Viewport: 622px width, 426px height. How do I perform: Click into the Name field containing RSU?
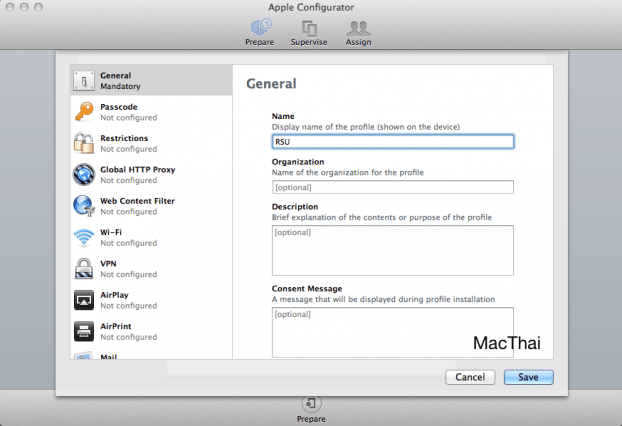[x=393, y=142]
